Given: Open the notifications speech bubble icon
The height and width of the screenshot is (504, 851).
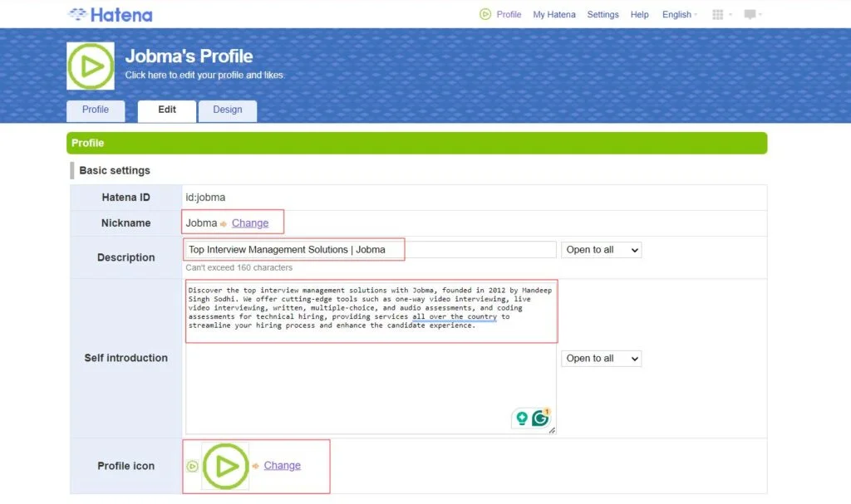Looking at the screenshot, I should click(x=750, y=14).
